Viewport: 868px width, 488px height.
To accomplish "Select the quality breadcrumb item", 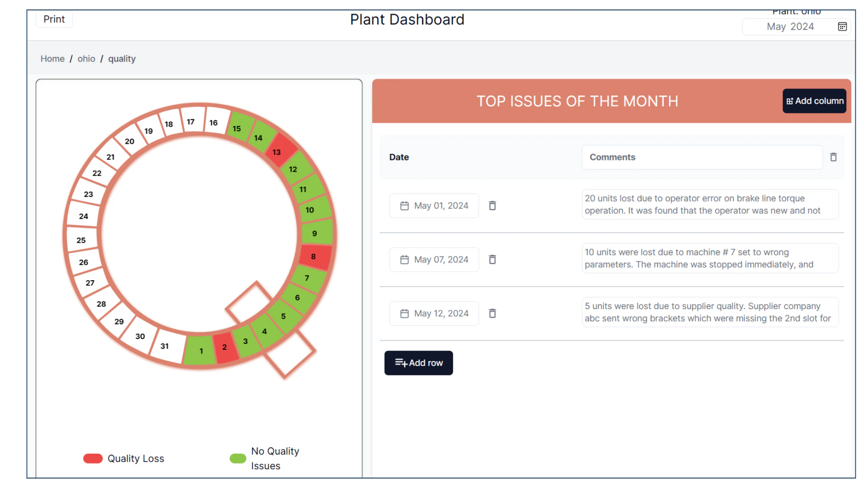I will [122, 59].
